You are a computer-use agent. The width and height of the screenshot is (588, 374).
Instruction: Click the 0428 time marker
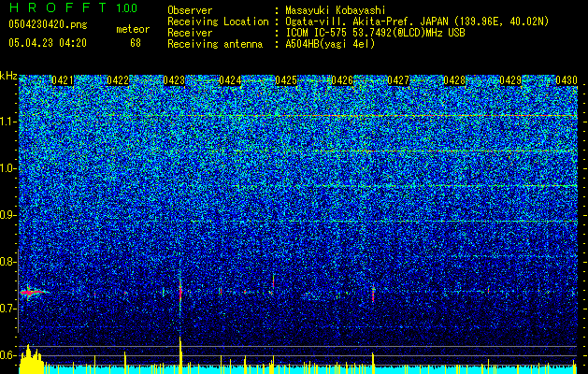pyautogui.click(x=454, y=80)
